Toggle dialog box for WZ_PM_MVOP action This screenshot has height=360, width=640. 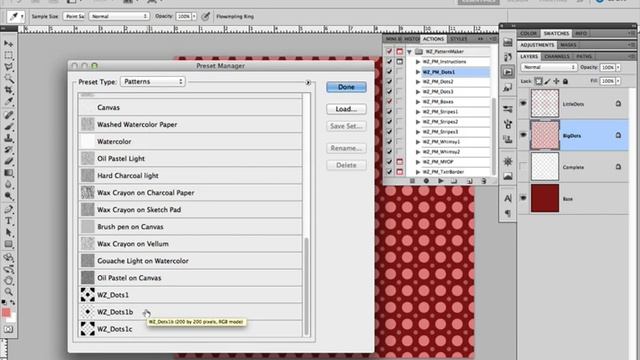[400, 162]
